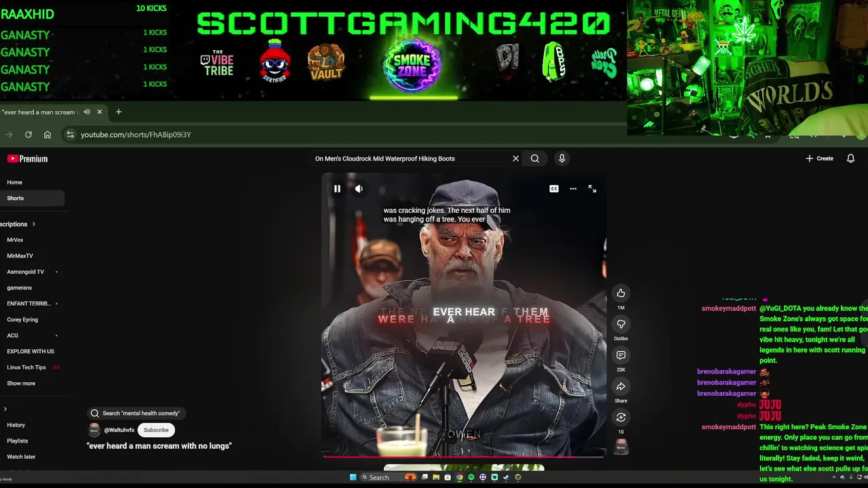Click the @Waltuhvfx channel avatar
868x488 pixels.
(x=94, y=430)
